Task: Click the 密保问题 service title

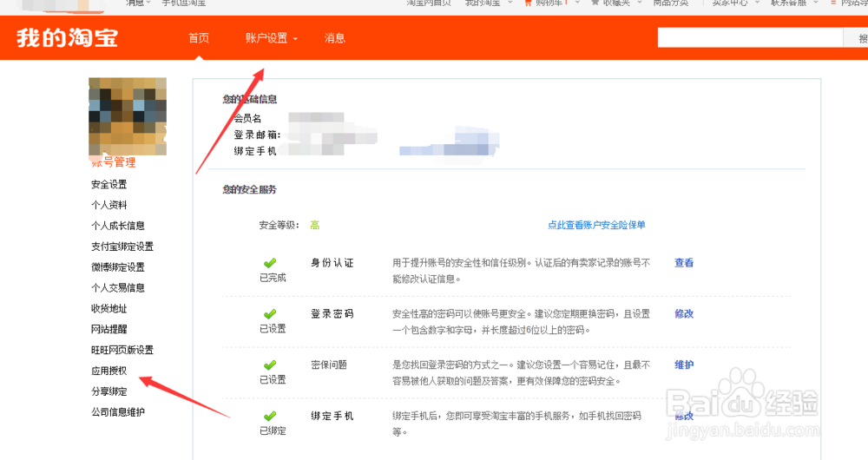Action: tap(329, 365)
